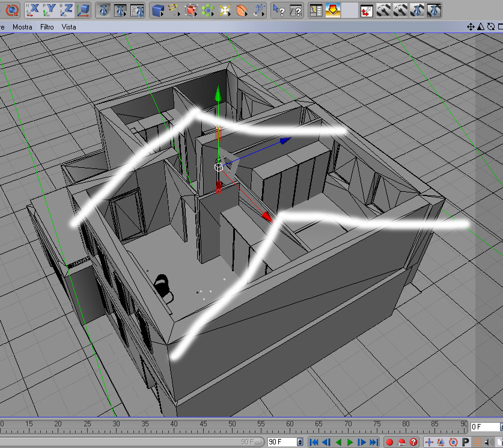
Task: Select the rotate tool icon
Action: pyautogui.click(x=12, y=10)
